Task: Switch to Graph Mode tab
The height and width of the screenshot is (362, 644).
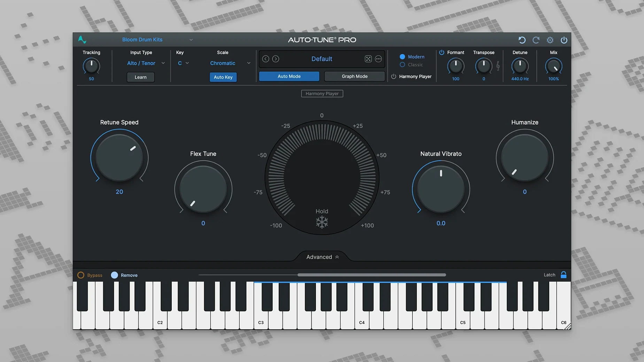Action: pos(355,76)
